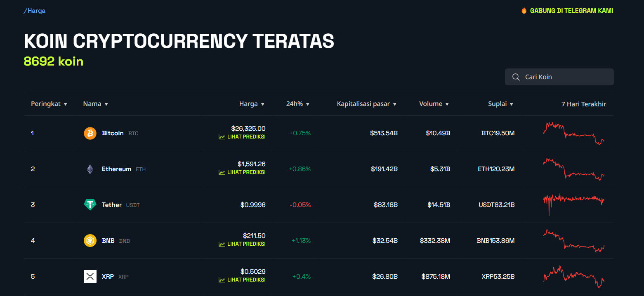Sort by Harga using its arrow

click(x=262, y=104)
